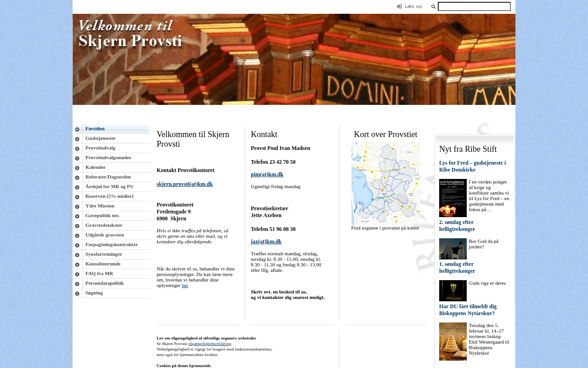The height and width of the screenshot is (368, 588).
Task: Click the bullet icon beside Provstiudvalgsmøder
Action: click(77, 158)
